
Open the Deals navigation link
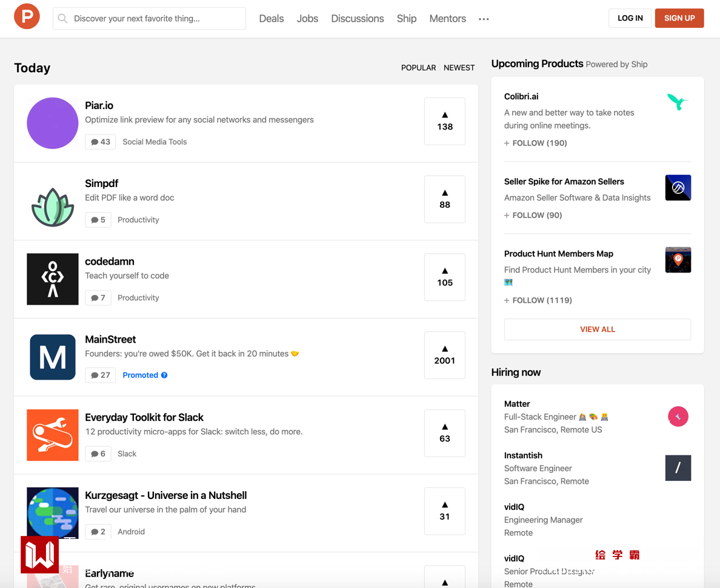point(272,19)
